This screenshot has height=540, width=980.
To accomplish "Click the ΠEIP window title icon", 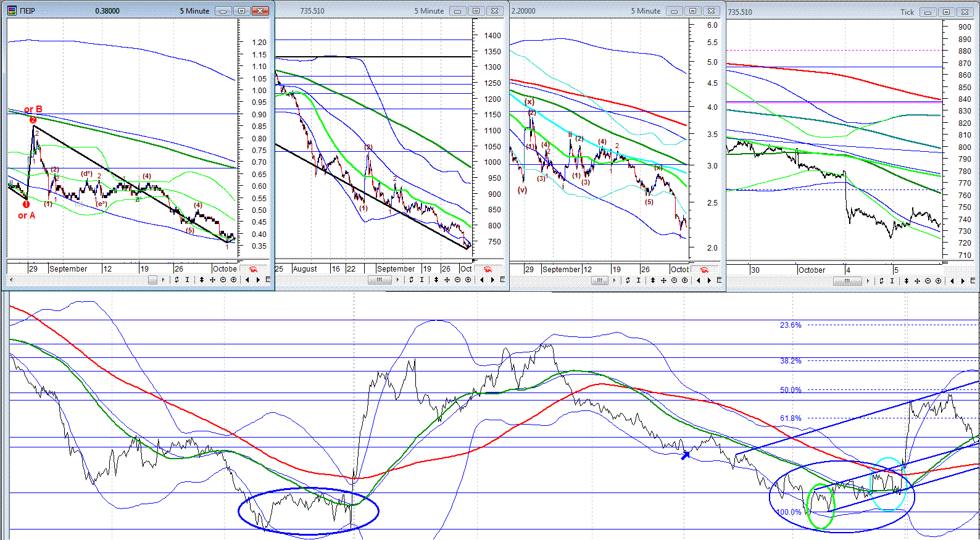I will (12, 10).
